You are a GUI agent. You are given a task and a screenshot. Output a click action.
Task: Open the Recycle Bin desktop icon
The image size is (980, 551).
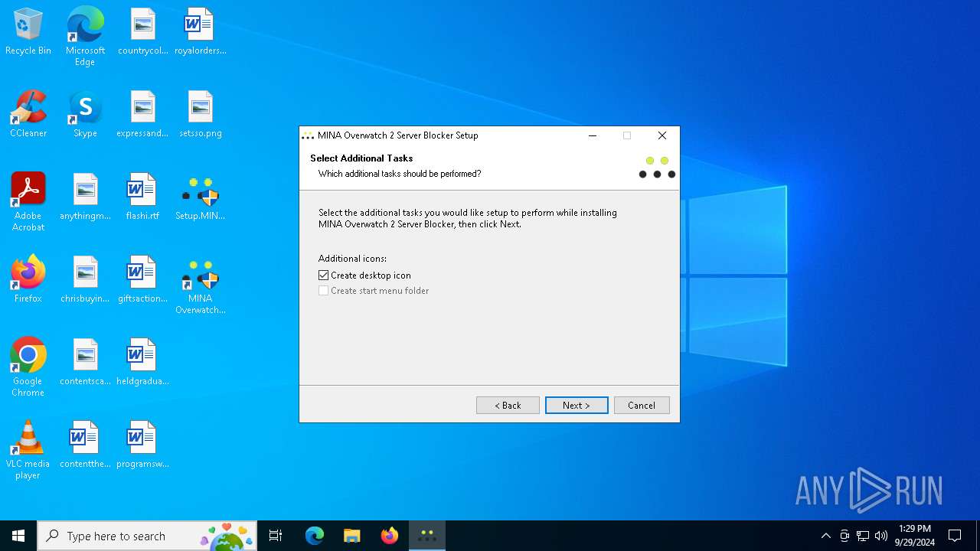tap(28, 32)
